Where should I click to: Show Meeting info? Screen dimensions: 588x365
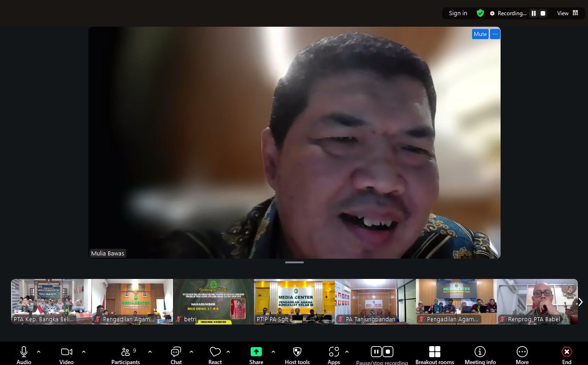(480, 355)
